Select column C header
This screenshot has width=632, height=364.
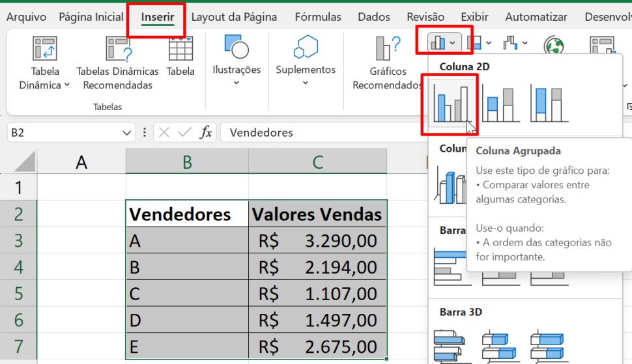click(x=317, y=162)
